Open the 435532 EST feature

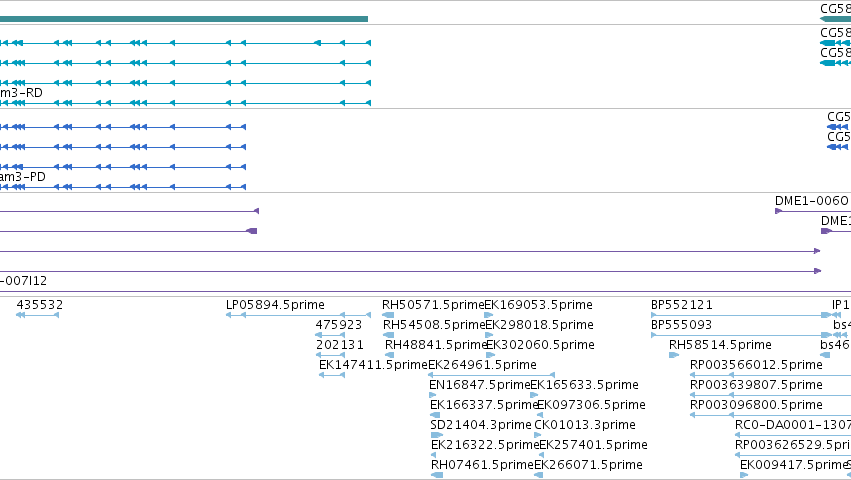click(x=40, y=305)
